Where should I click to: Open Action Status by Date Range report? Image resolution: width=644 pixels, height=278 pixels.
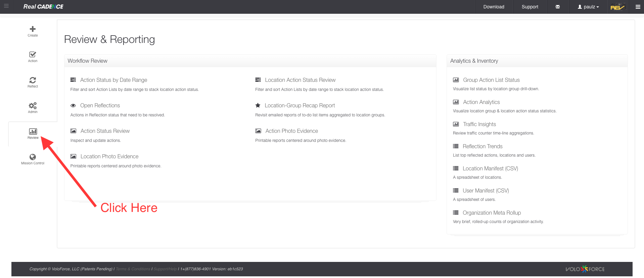click(113, 80)
